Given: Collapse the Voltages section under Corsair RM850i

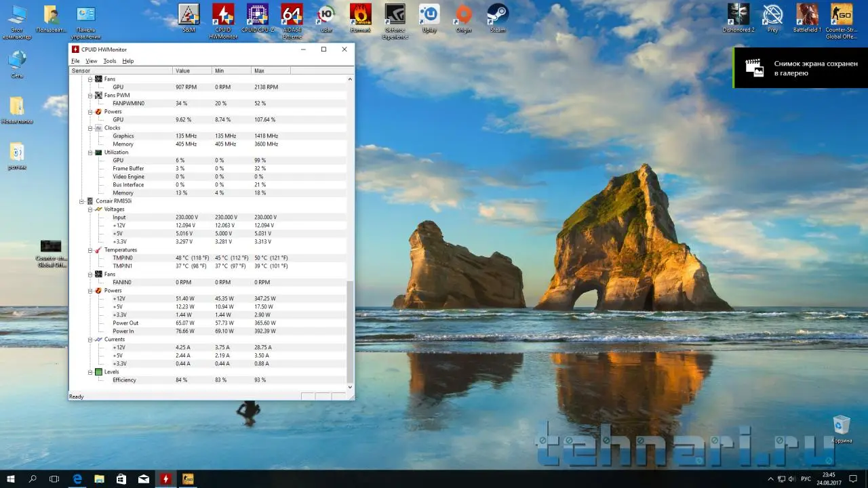Looking at the screenshot, I should pos(90,209).
